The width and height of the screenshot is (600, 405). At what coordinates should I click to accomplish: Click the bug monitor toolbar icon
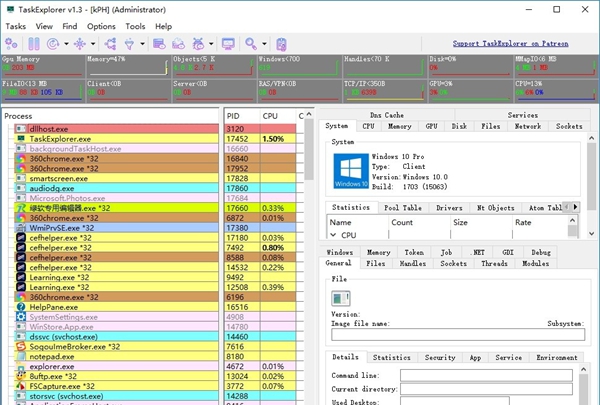[198, 44]
